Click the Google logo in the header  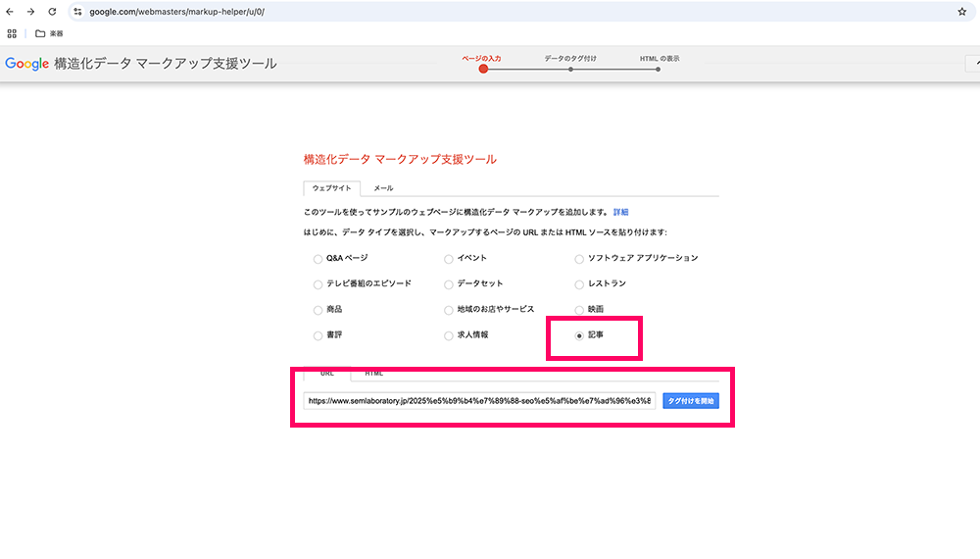26,64
